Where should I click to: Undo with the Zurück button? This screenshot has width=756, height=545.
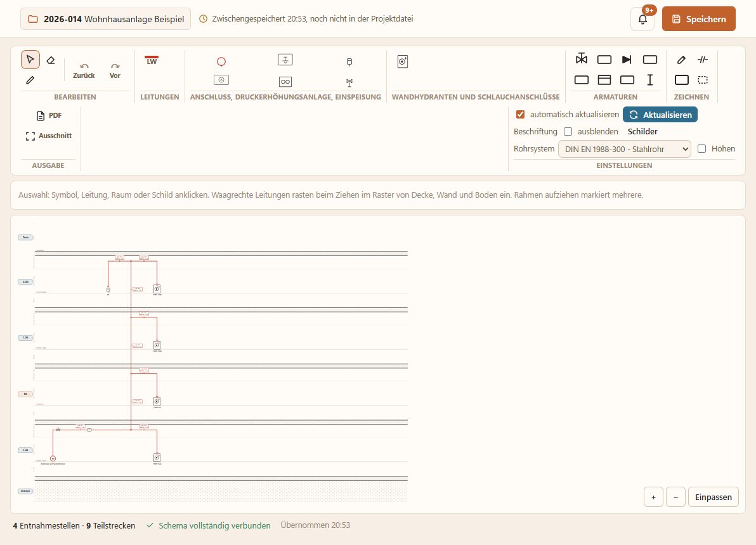[x=84, y=70]
